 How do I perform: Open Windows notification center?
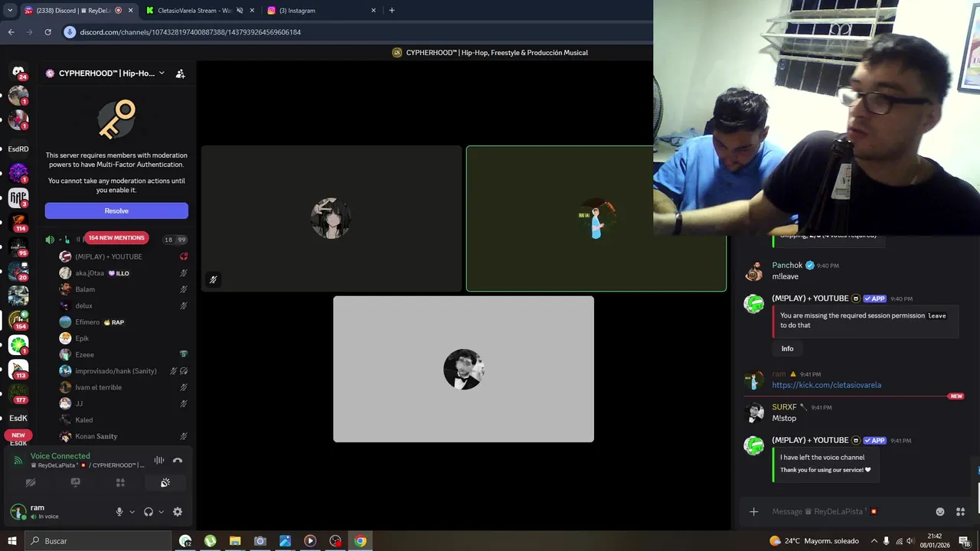965,541
